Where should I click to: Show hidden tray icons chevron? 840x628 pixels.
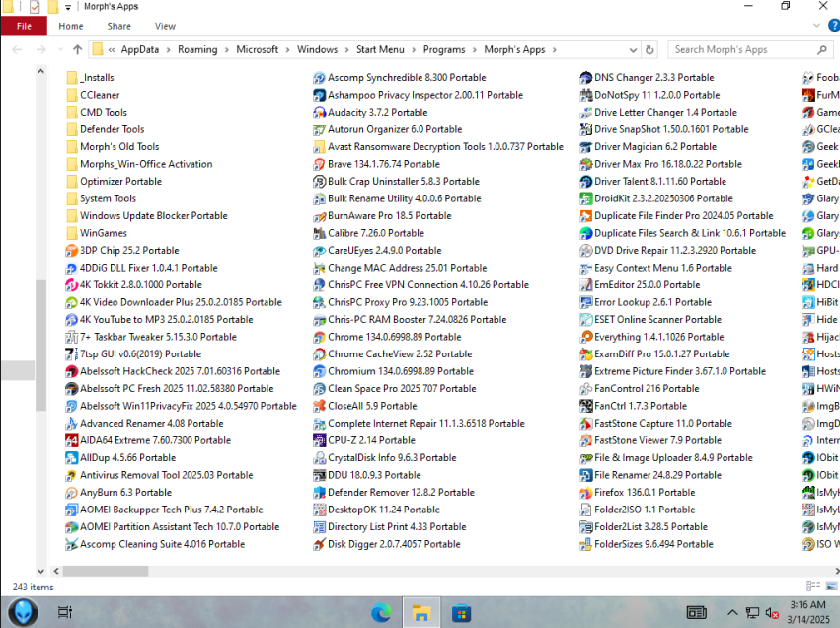pos(732,612)
